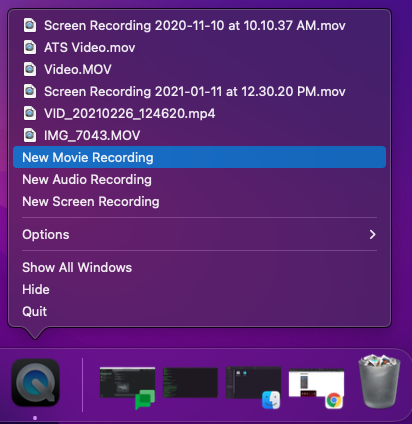Viewport: 412px width, 424px height.
Task: Click the file icon beside ATS Video.mov
Action: click(x=30, y=47)
